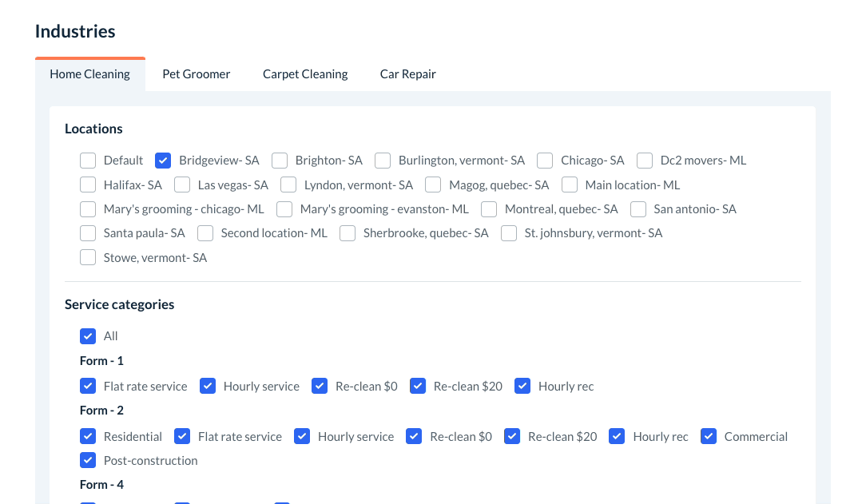Select the Dc2 movers- ML location
Screen dimensions: 850x504
645,161
